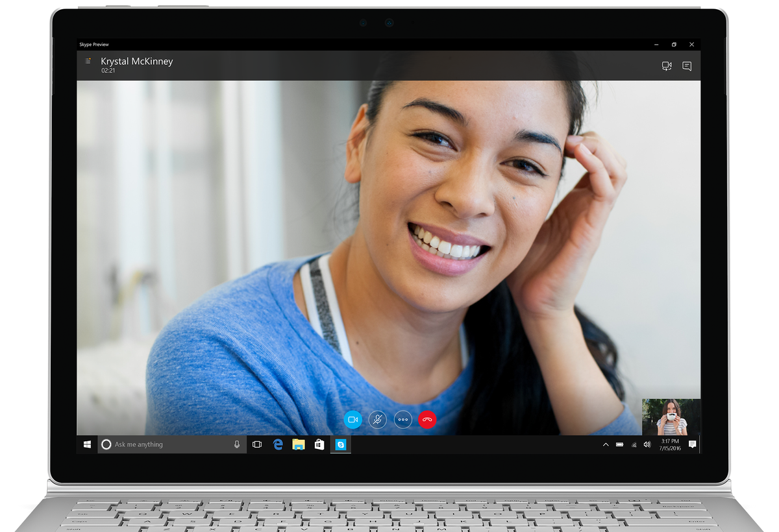779x532 pixels.
Task: Launch Microsoft Edge from the taskbar
Action: pos(278,444)
